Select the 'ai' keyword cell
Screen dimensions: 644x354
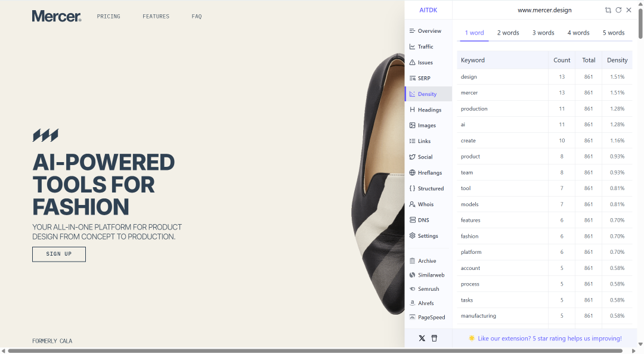point(503,125)
